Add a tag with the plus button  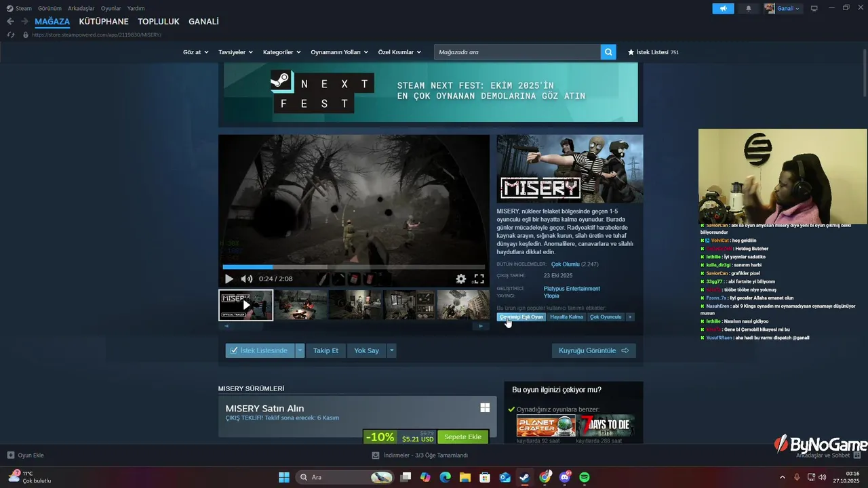click(630, 317)
